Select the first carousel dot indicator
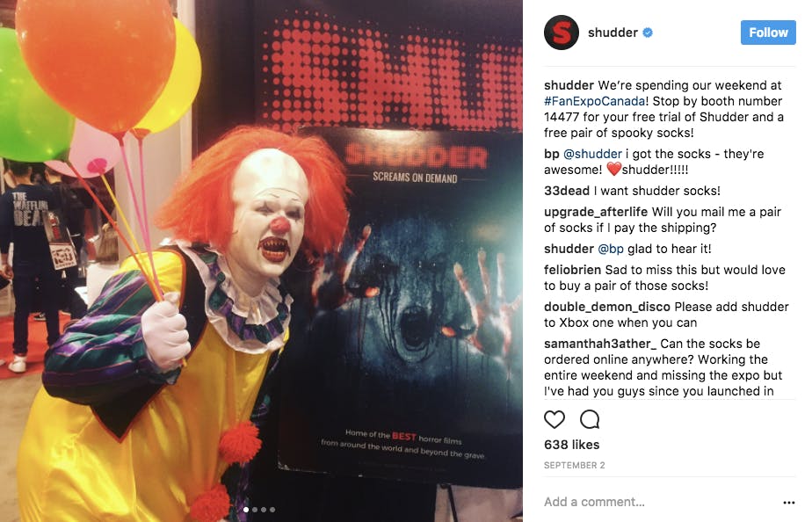The height and width of the screenshot is (522, 812). [x=245, y=510]
